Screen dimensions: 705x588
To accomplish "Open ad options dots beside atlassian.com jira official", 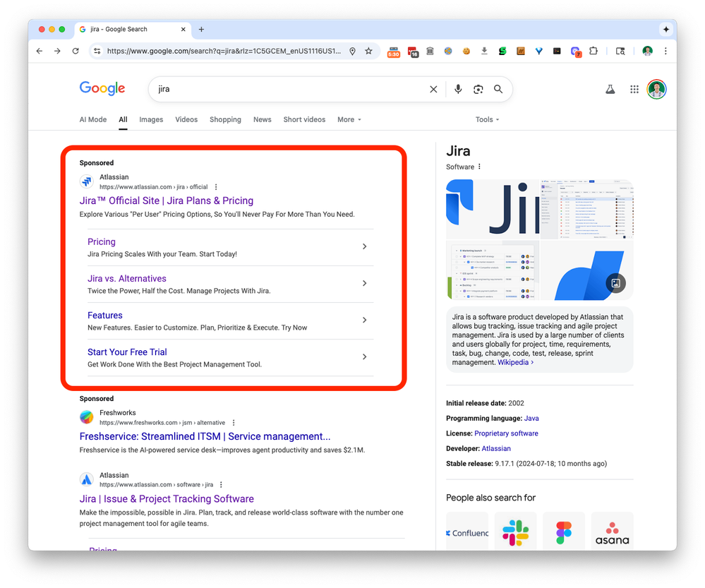I will click(216, 186).
